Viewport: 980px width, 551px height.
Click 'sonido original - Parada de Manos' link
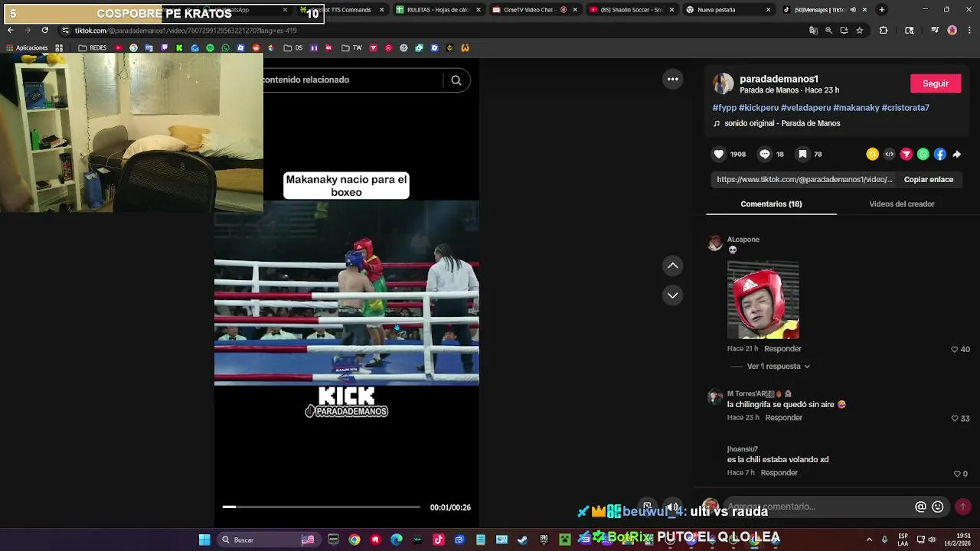(782, 123)
